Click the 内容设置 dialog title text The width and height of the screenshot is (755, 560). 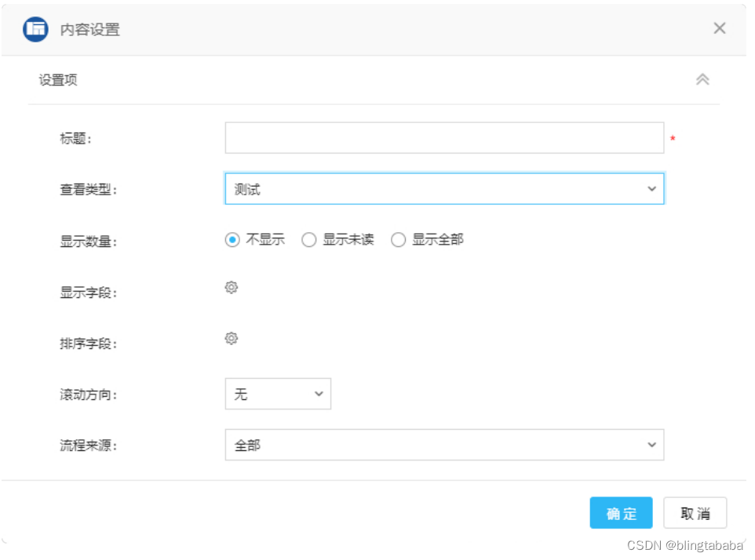tap(90, 30)
